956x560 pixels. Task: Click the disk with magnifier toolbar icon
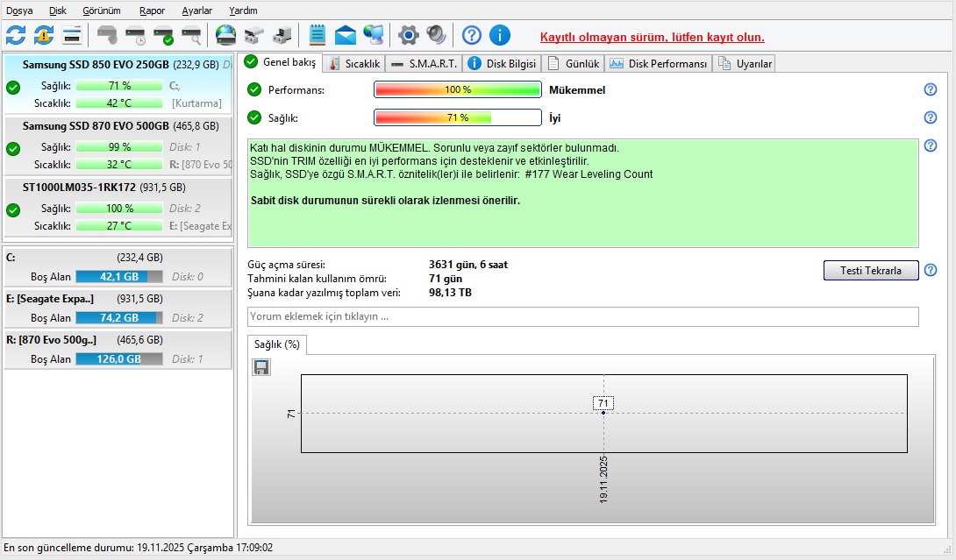click(191, 35)
